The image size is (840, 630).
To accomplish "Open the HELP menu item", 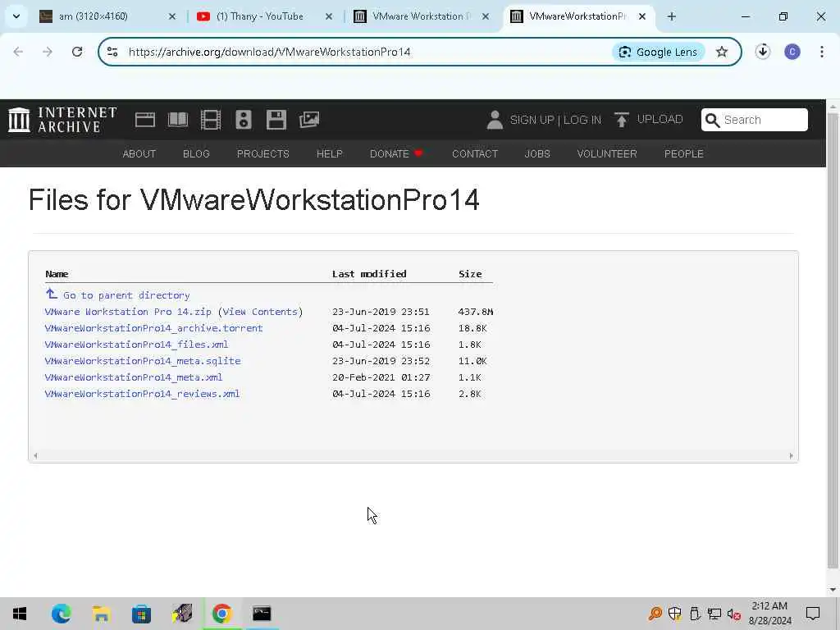I will (x=330, y=153).
